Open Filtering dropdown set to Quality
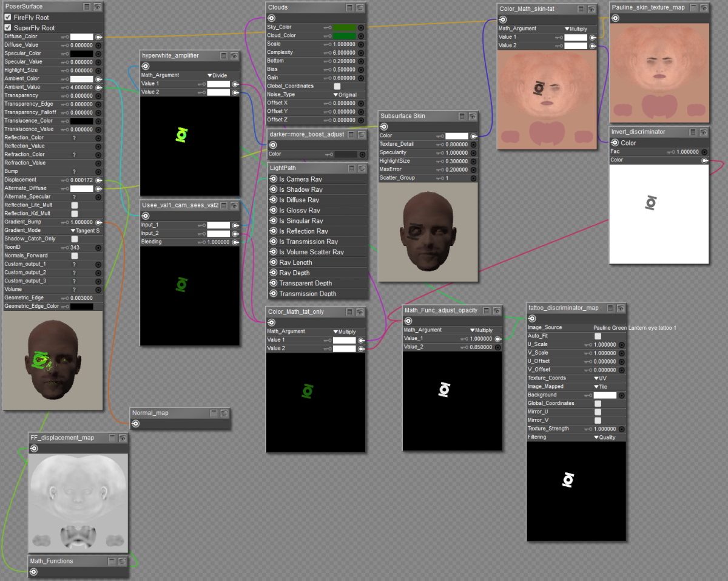Image resolution: width=728 pixels, height=581 pixels. click(604, 437)
